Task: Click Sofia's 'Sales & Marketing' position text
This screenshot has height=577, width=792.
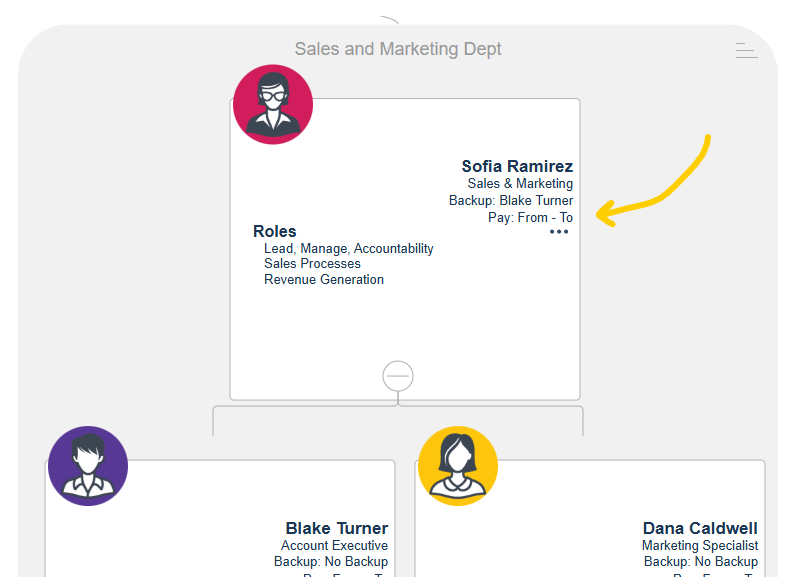Action: [520, 184]
